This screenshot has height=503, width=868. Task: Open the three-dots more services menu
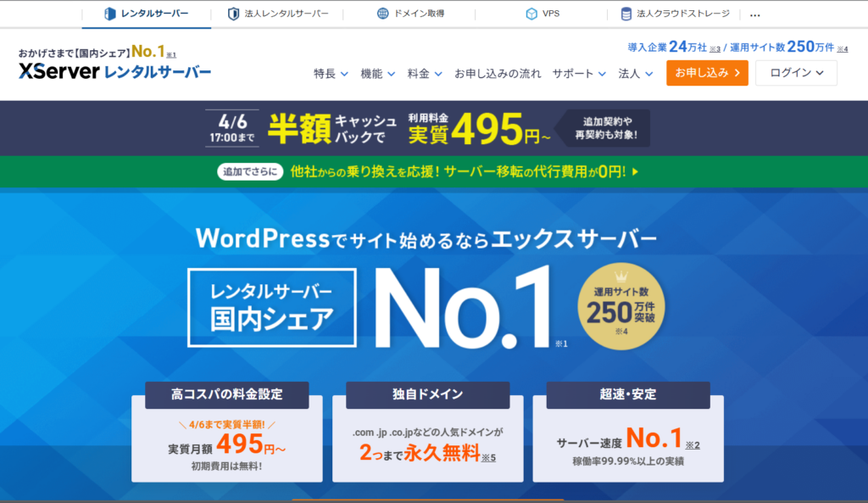click(x=755, y=14)
